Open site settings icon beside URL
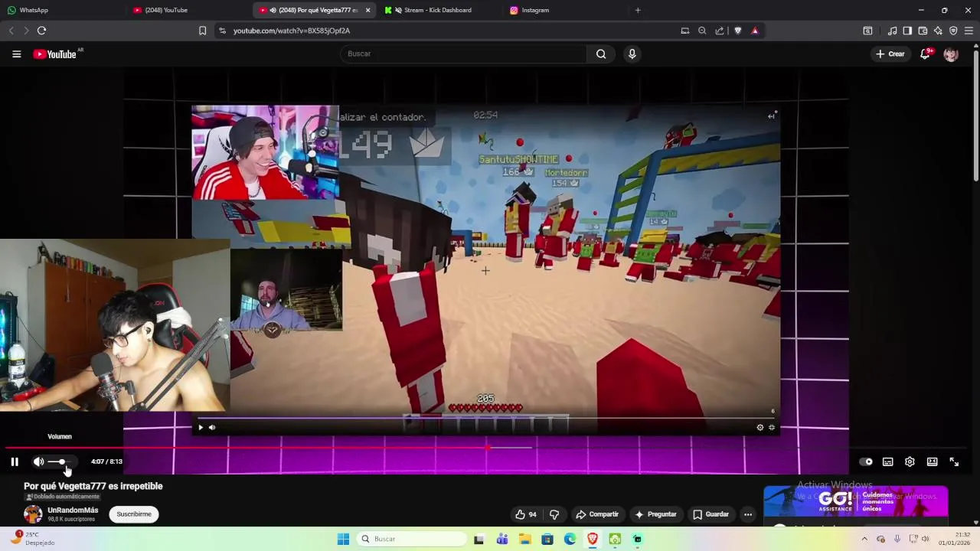This screenshot has height=551, width=980. 222,31
